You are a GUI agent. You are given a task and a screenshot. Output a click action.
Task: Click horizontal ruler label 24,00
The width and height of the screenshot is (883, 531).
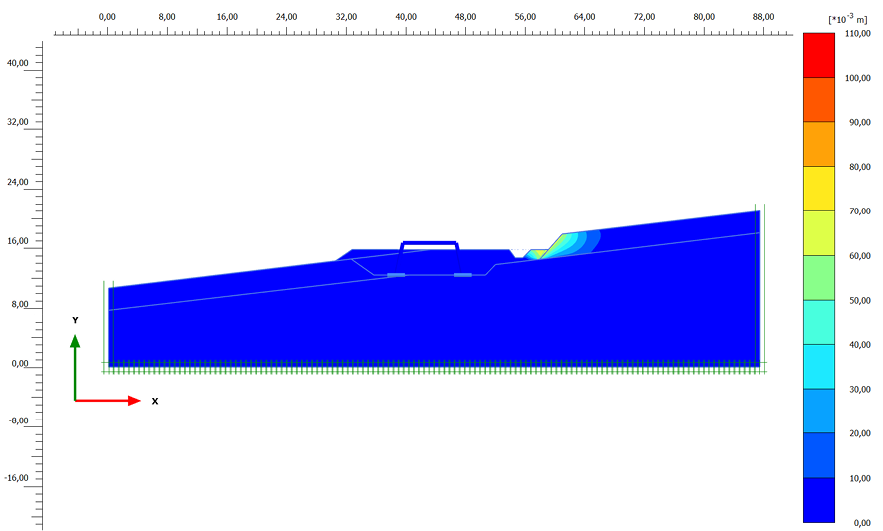click(287, 17)
